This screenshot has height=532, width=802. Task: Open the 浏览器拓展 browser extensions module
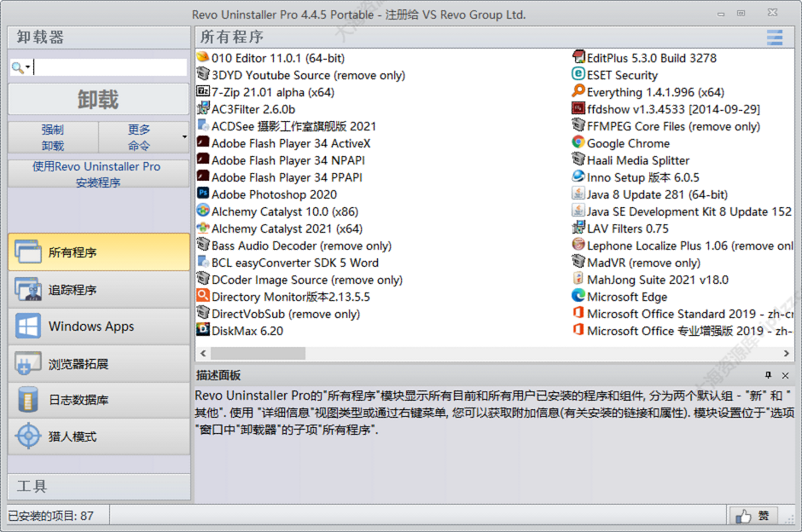tap(99, 363)
